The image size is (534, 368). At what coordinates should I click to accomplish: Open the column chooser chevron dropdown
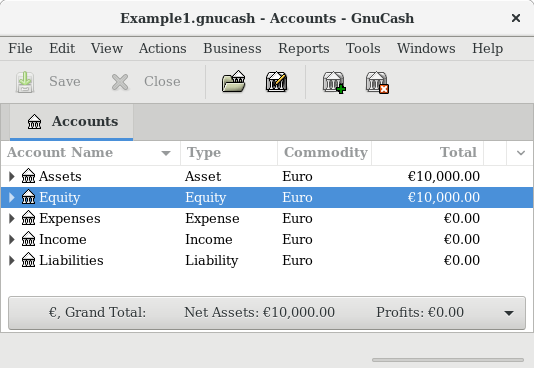point(520,153)
